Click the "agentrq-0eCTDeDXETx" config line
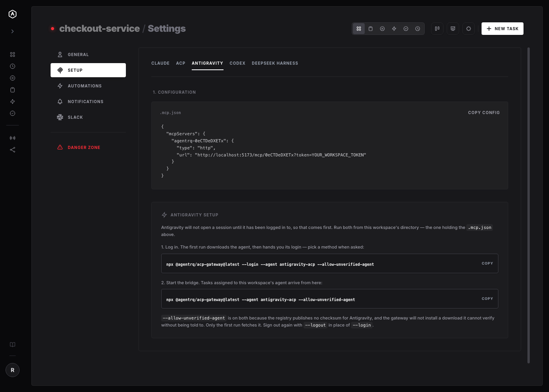The height and width of the screenshot is (392, 549). click(x=203, y=141)
